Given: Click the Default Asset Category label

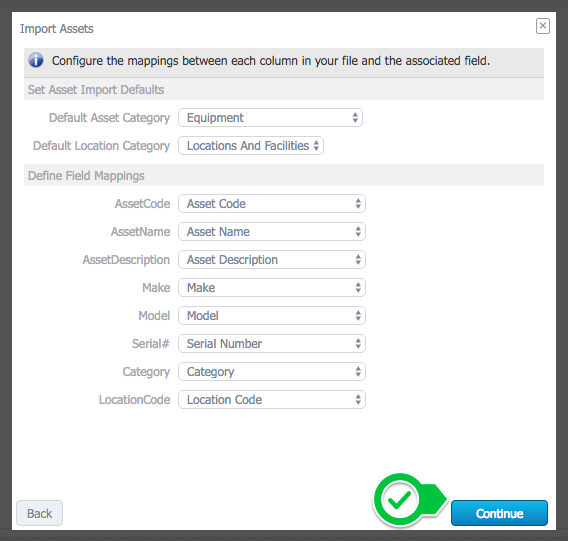Looking at the screenshot, I should [x=109, y=118].
